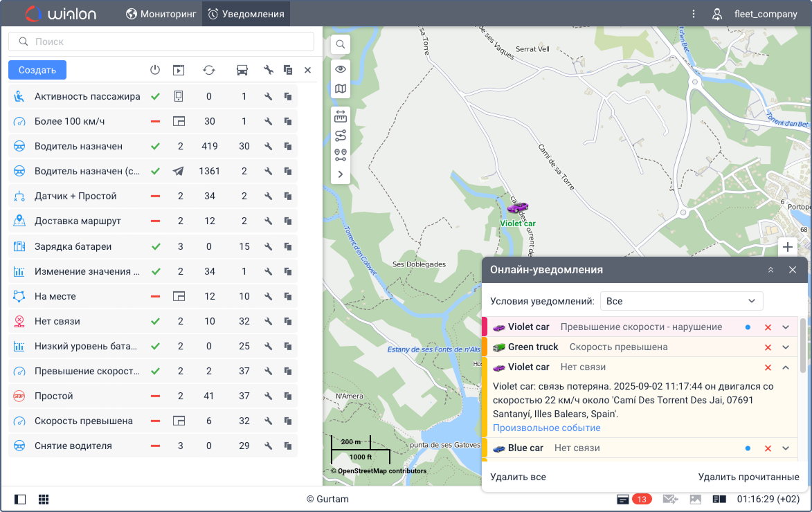812x512 pixels.
Task: Open the fleet_company user menu
Action: pyautogui.click(x=756, y=14)
